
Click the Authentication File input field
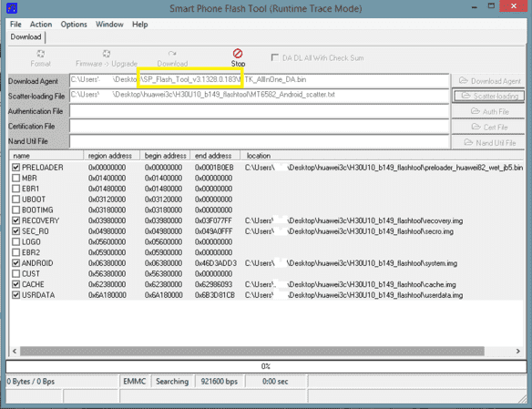[x=260, y=111]
